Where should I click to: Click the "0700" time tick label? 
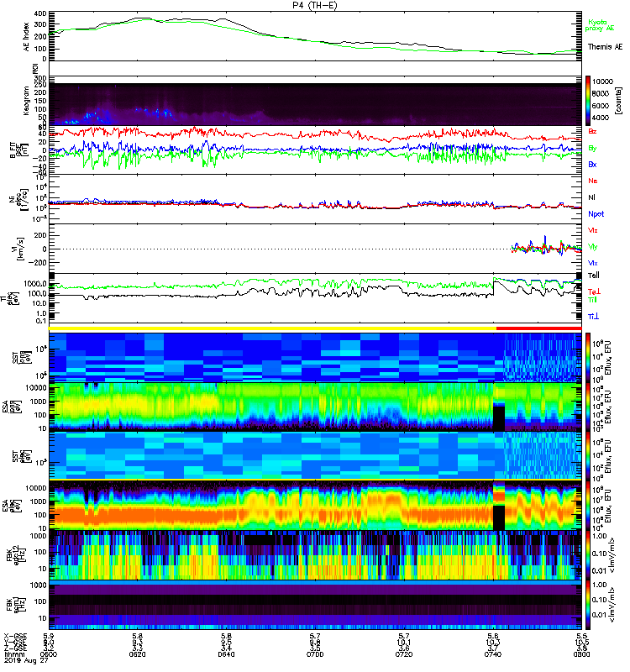[315, 654]
